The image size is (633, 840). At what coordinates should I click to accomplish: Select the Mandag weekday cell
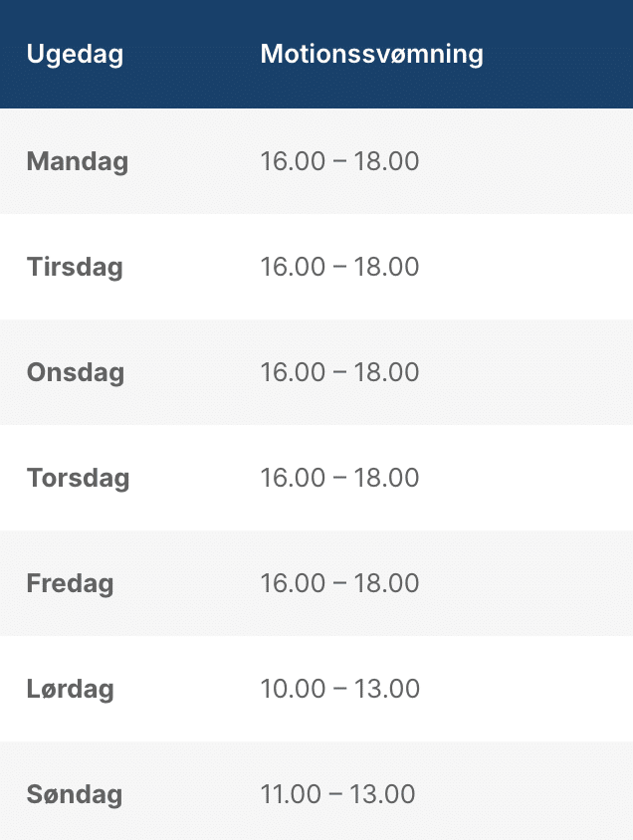point(78,161)
